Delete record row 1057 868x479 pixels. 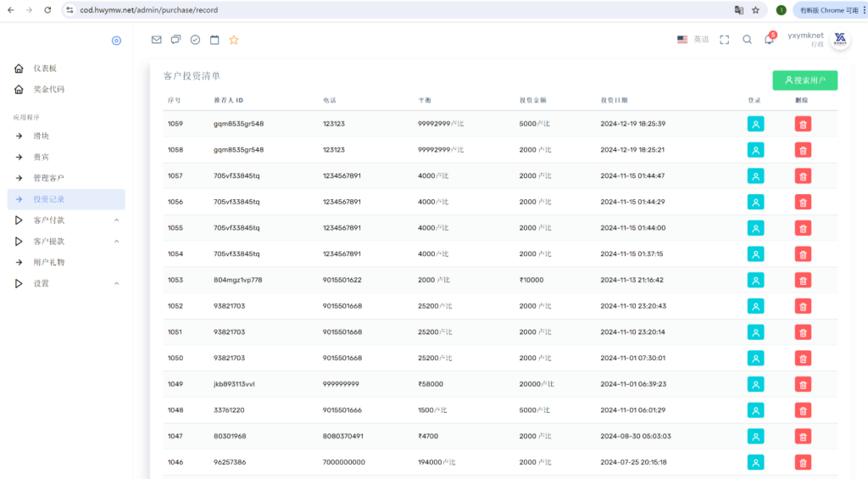click(804, 176)
